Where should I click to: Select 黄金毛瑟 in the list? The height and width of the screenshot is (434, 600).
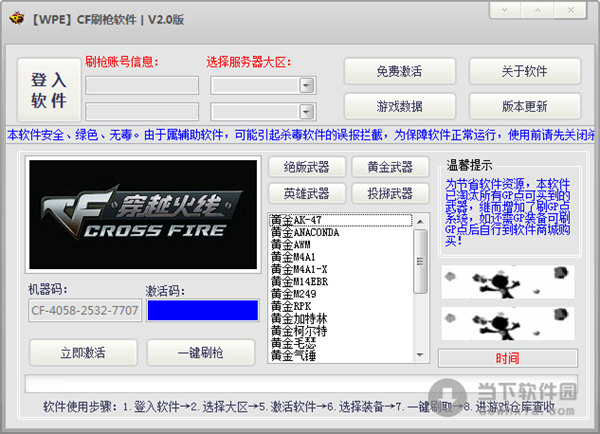[341, 343]
